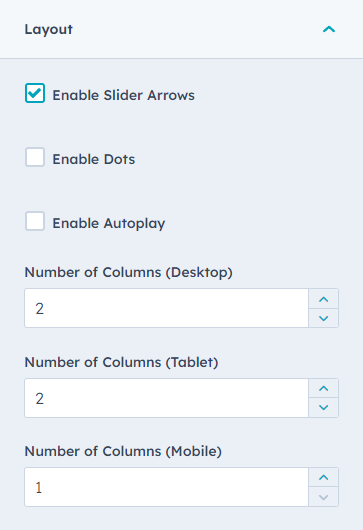
Task: Focus the Tablet columns number field
Action: (166, 398)
